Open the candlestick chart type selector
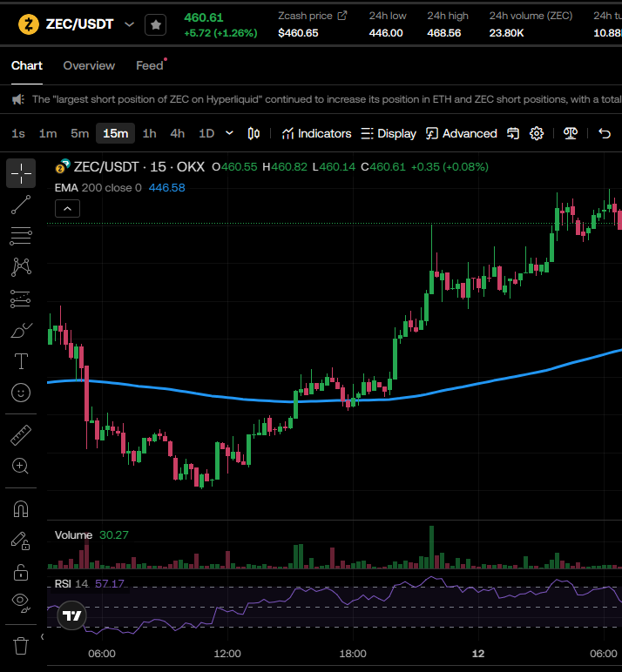 (x=254, y=134)
